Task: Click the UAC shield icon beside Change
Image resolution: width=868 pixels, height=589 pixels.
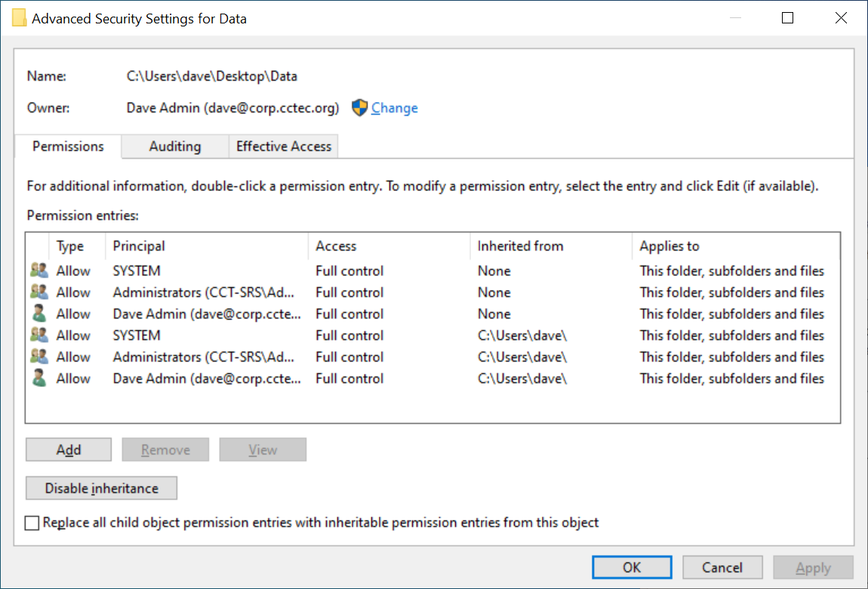Action: 359,108
